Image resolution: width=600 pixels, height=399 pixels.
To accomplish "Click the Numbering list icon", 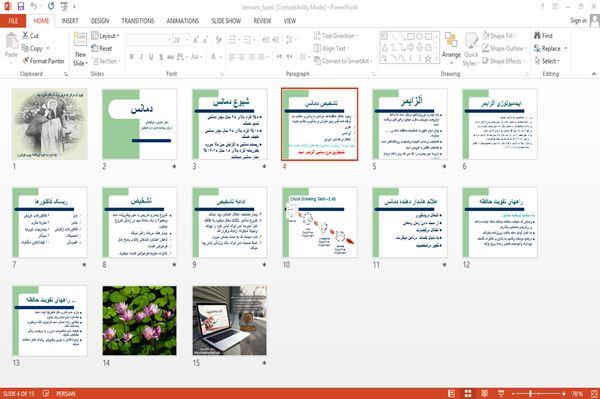I will click(248, 40).
